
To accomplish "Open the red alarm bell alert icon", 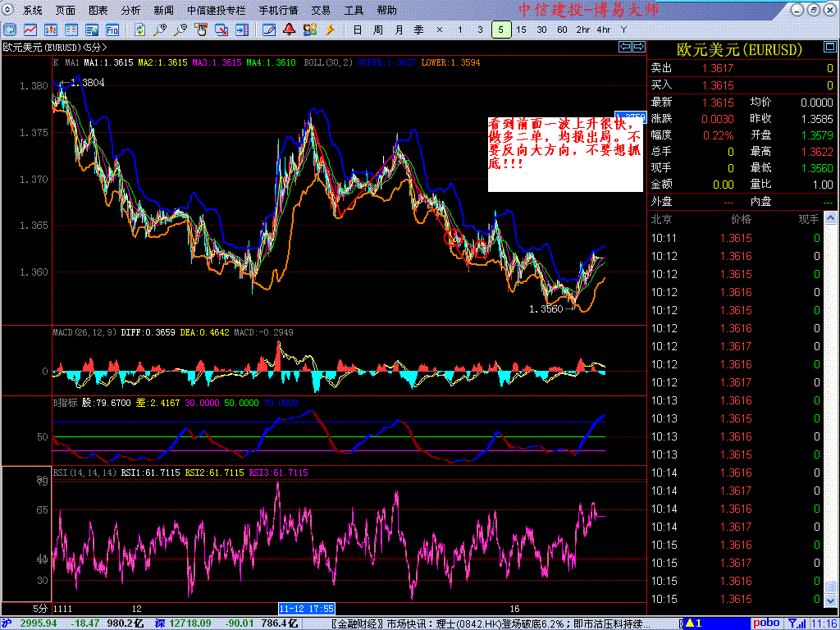I will pos(290,30).
